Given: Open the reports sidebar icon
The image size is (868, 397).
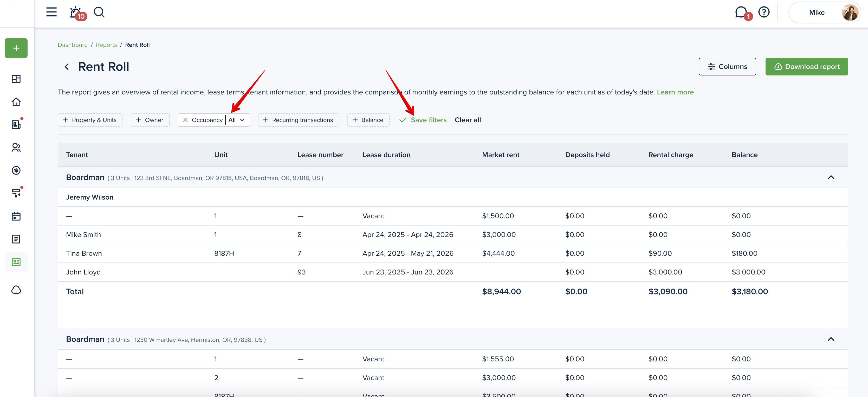Looking at the screenshot, I should 16,262.
